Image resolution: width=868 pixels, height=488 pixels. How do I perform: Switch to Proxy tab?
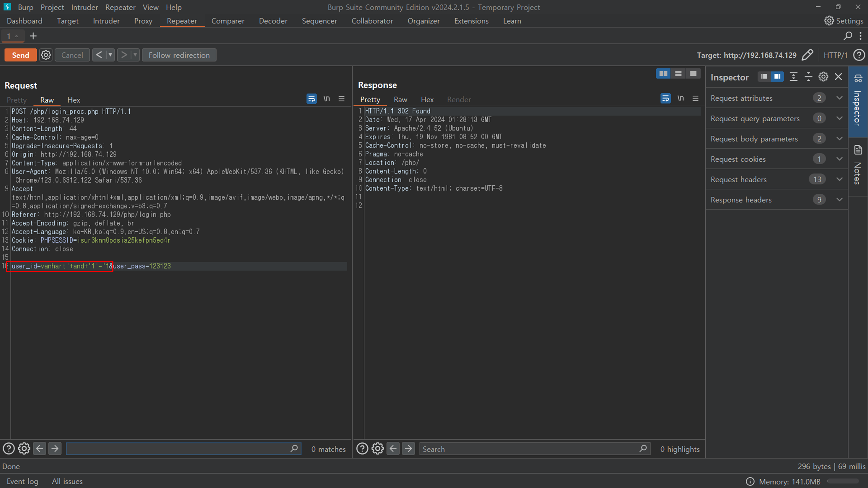point(143,21)
